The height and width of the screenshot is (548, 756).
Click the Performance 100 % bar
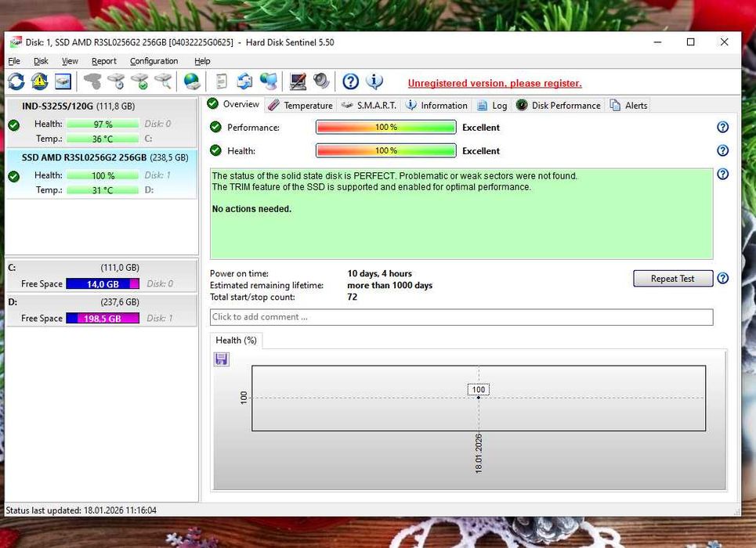click(385, 128)
